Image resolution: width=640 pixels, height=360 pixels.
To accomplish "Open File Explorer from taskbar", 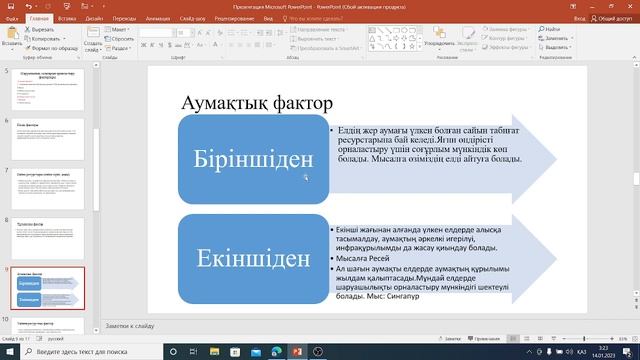I will tap(214, 351).
